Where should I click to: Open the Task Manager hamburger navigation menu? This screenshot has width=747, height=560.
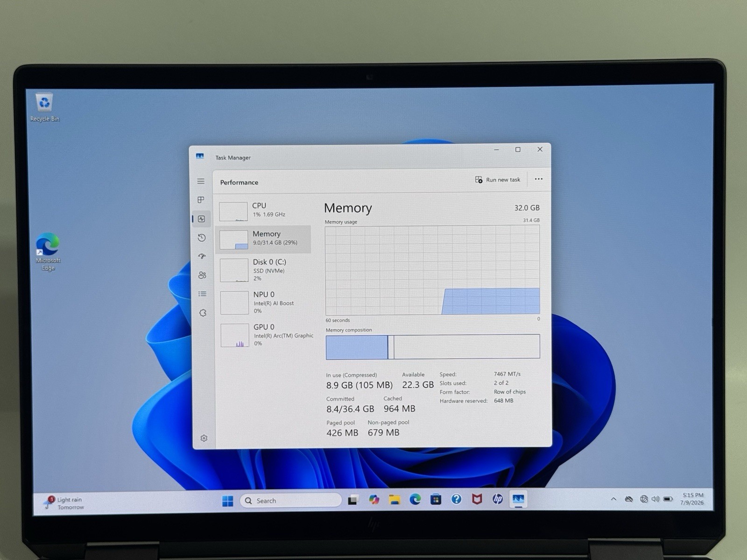point(201,181)
